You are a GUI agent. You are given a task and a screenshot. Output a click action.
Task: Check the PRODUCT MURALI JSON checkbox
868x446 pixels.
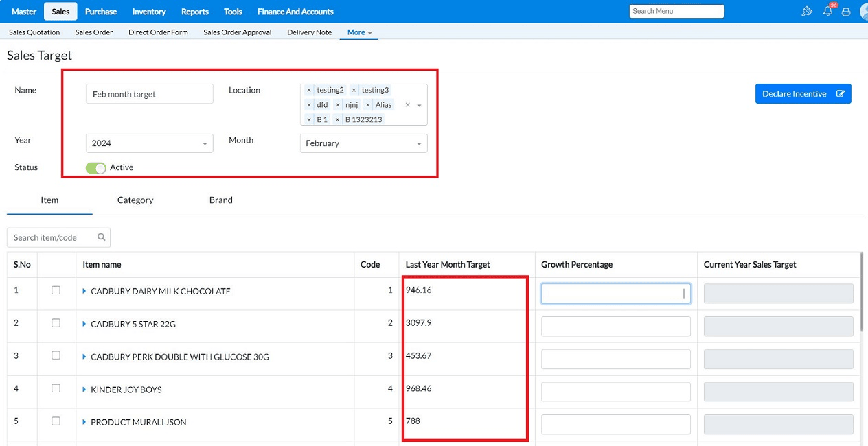pyautogui.click(x=56, y=421)
